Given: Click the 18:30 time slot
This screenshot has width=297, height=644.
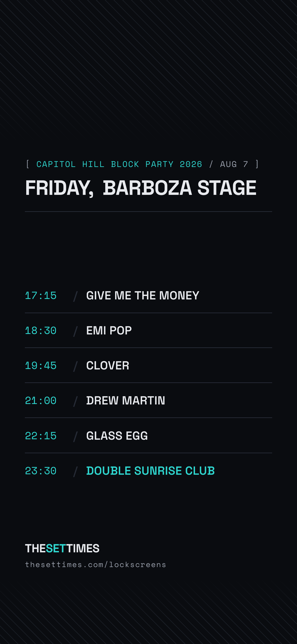Looking at the screenshot, I should (41, 331).
